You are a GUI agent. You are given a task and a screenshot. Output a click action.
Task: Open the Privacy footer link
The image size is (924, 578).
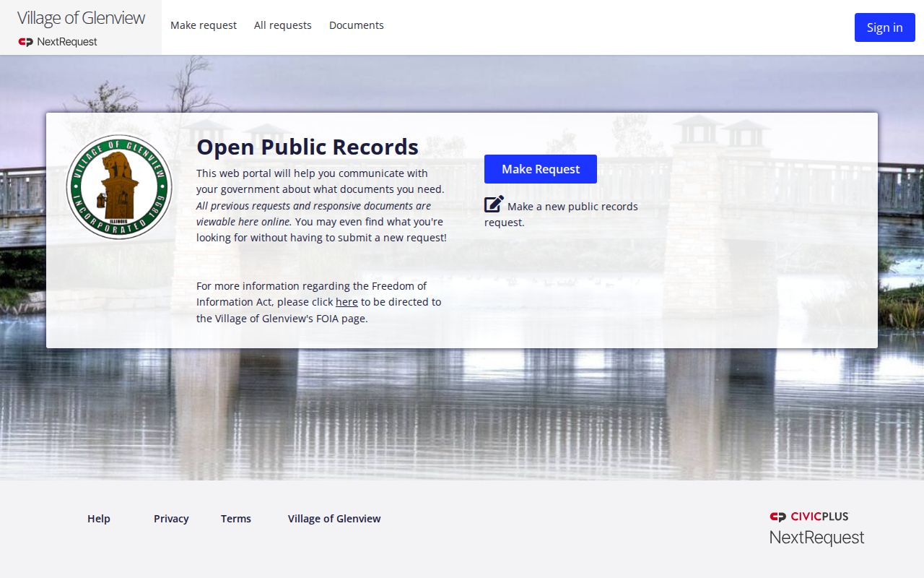click(171, 519)
